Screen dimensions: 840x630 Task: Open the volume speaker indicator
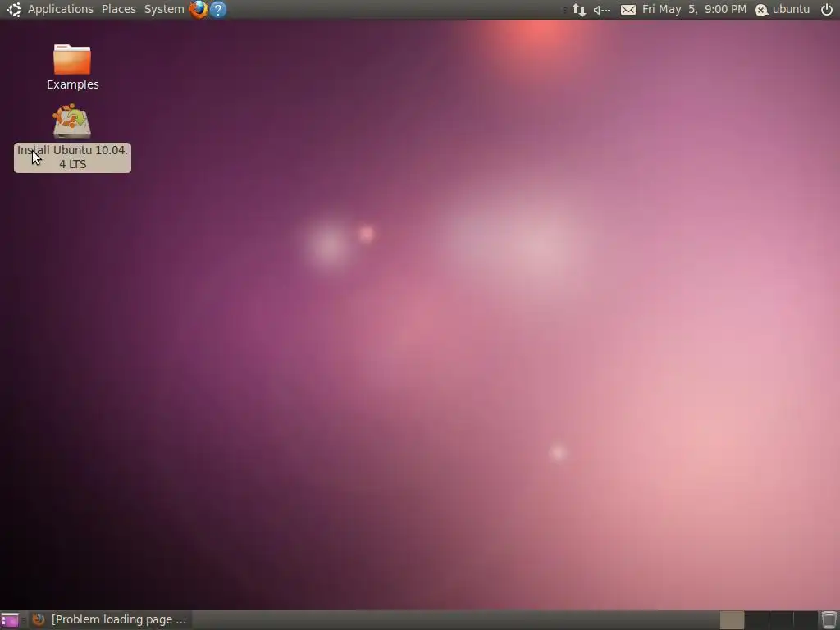click(601, 10)
